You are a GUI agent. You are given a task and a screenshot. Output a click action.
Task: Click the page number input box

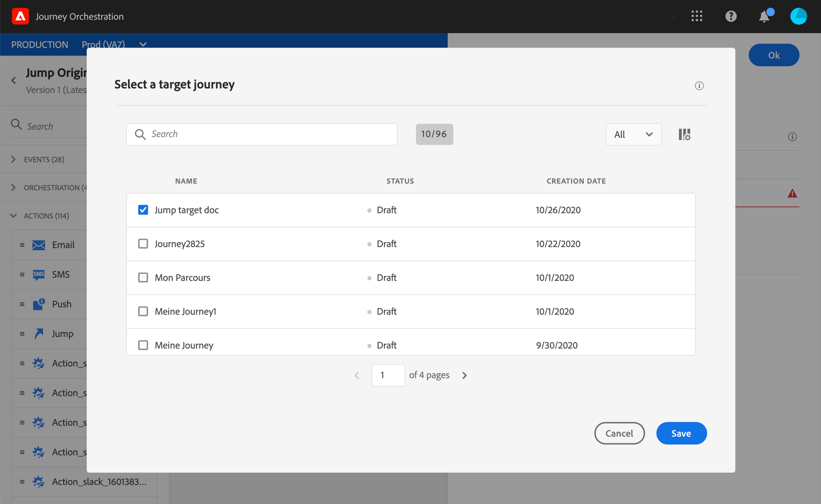pos(388,375)
